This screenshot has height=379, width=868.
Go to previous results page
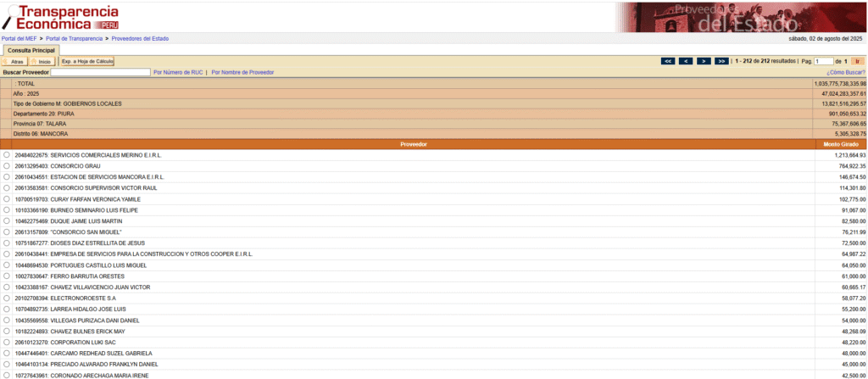coord(686,61)
